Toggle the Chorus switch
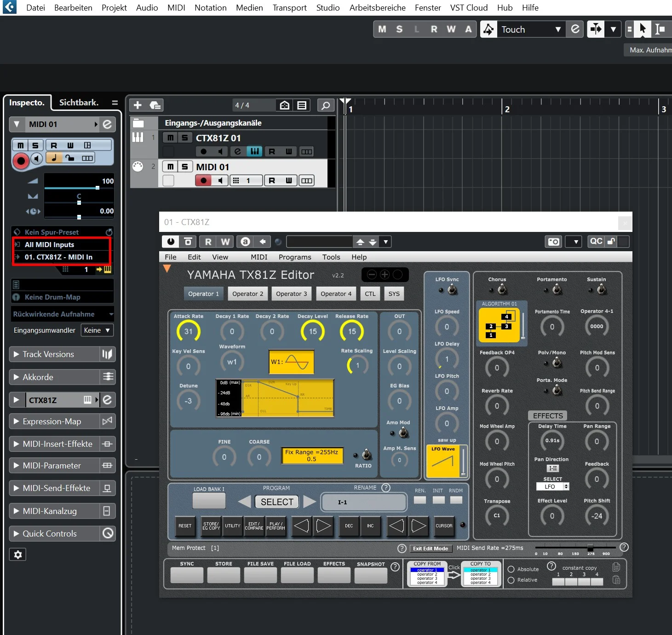 pos(502,289)
